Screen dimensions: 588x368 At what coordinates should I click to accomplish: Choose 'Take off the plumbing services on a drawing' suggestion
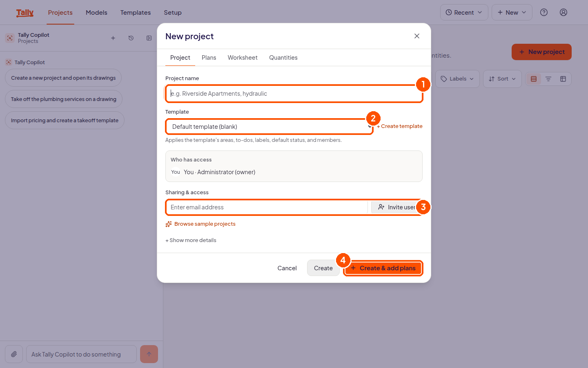click(x=64, y=99)
